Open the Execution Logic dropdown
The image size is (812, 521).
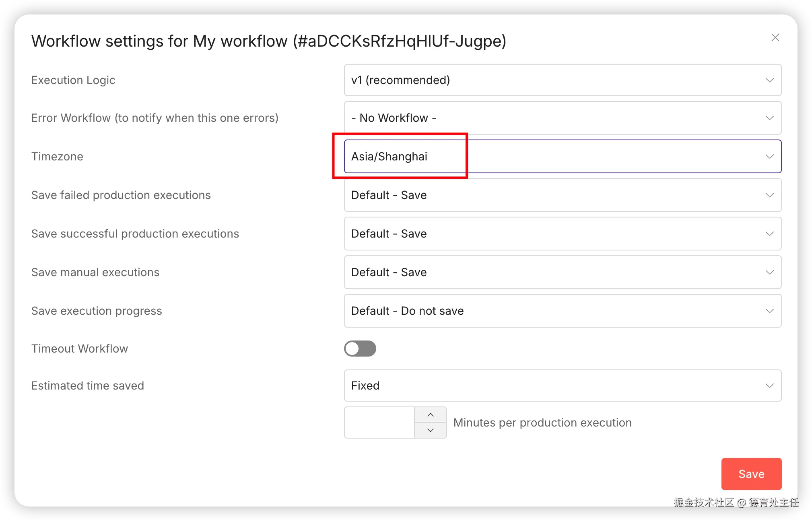pyautogui.click(x=562, y=80)
